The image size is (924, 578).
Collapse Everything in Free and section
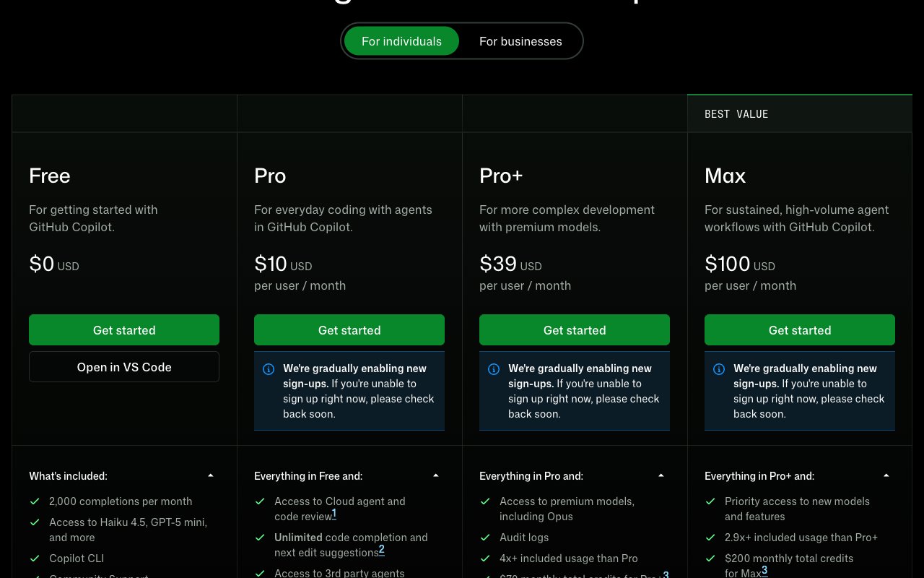pyautogui.click(x=436, y=475)
